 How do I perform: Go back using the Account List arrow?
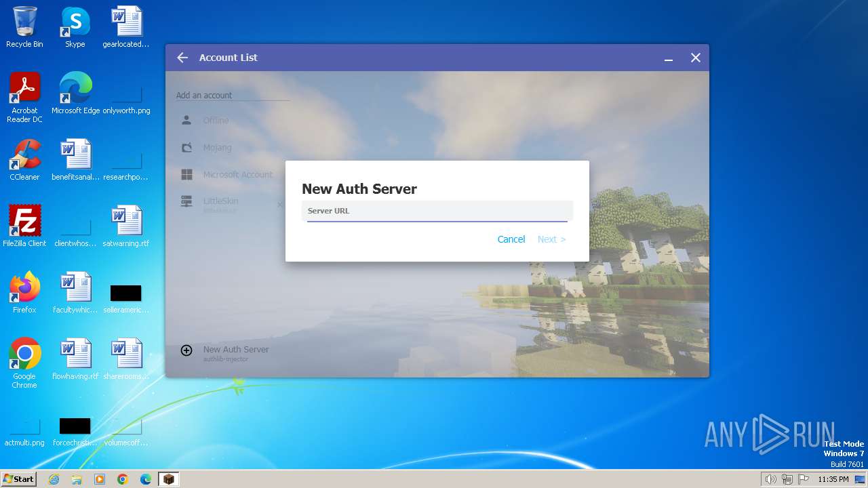pos(182,58)
